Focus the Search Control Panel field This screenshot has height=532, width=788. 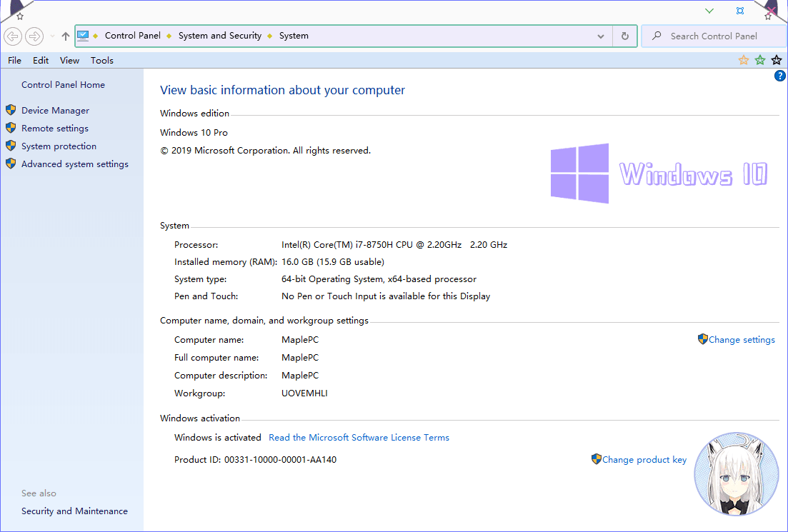click(714, 36)
